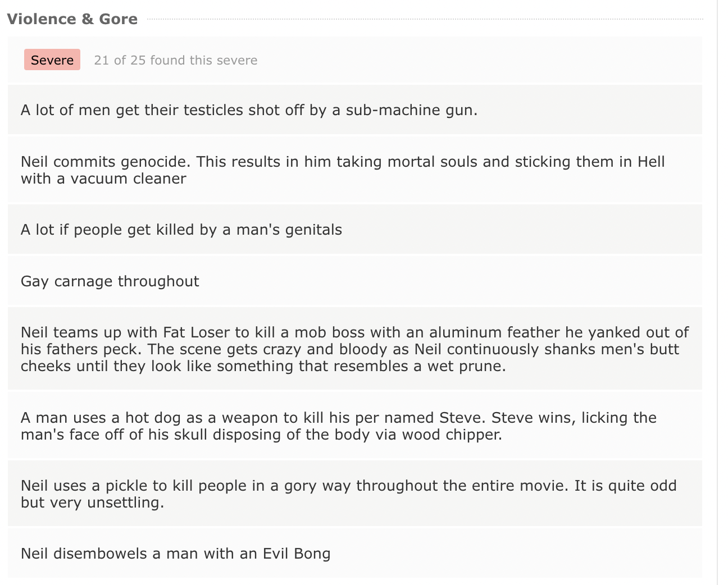Click the "wet prune" sentence line

[263, 366]
